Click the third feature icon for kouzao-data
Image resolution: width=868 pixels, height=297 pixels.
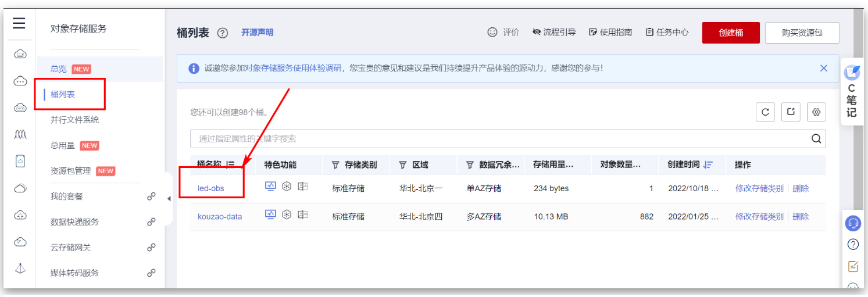click(302, 214)
